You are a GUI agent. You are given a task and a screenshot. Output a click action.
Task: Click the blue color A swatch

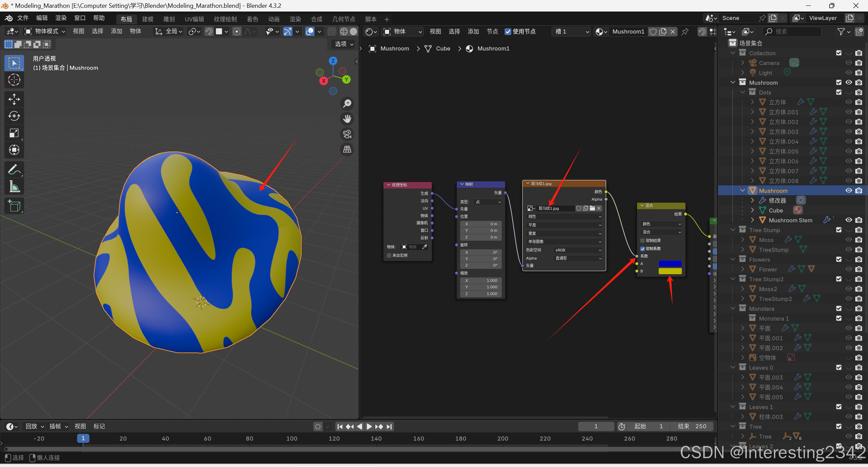pos(670,264)
